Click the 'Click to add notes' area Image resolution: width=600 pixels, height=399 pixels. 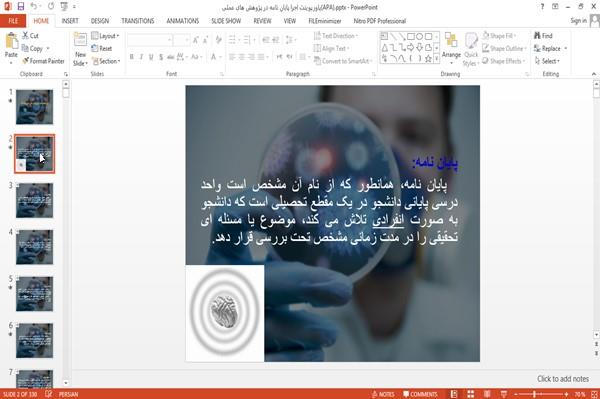pos(563,379)
